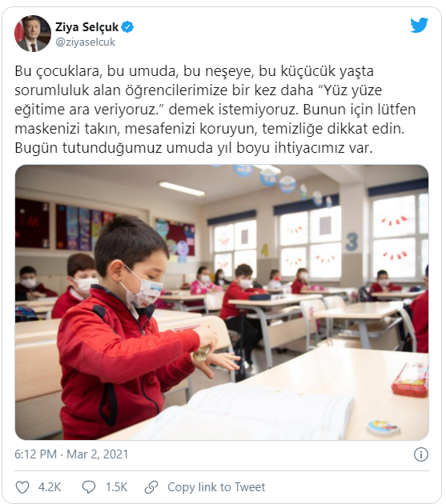
Task: Click the number 3 window decoration
Action: tap(352, 242)
